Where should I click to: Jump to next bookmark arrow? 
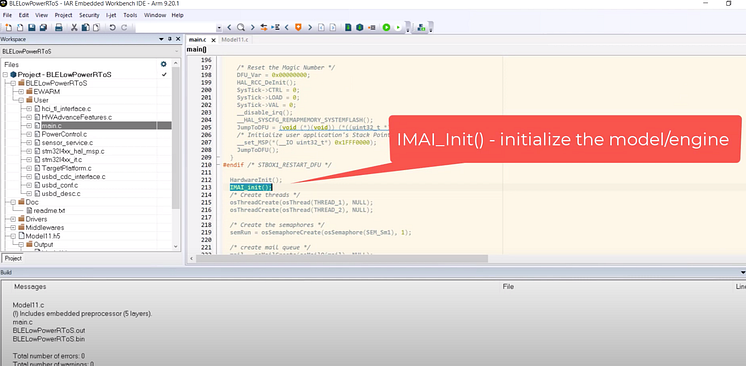[x=310, y=28]
